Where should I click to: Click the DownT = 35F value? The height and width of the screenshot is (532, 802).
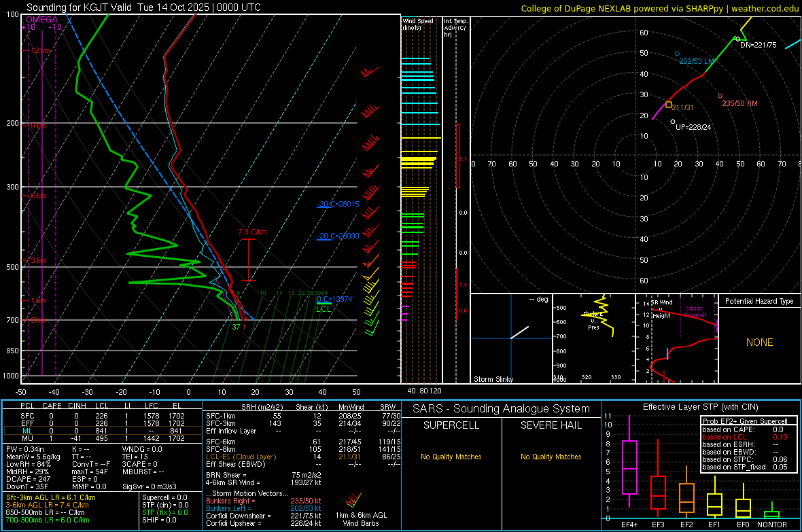tap(27, 487)
